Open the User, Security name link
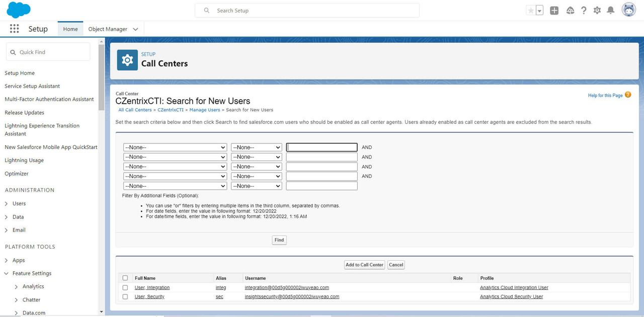644x317 pixels. (x=149, y=297)
